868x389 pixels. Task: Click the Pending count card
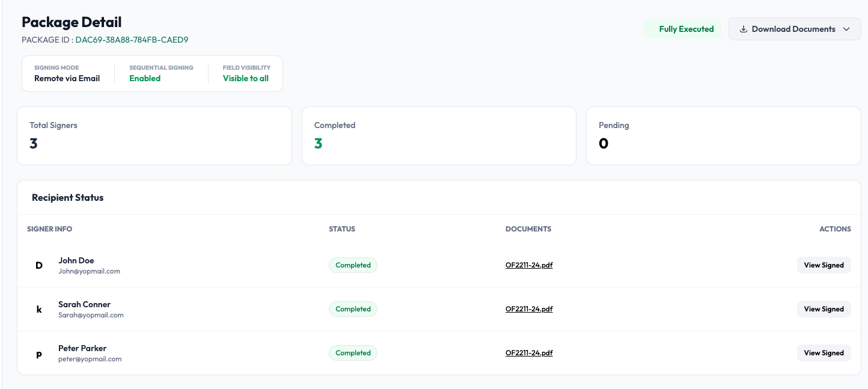(724, 136)
